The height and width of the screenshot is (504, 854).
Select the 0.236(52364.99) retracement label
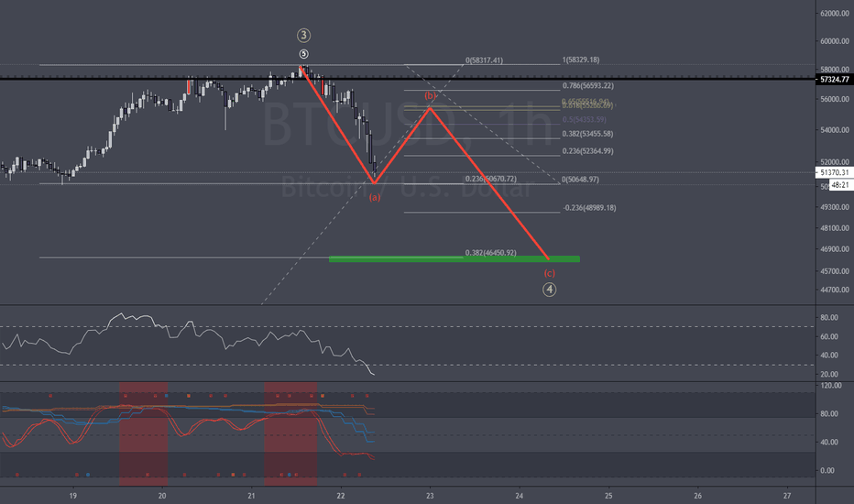[587, 151]
